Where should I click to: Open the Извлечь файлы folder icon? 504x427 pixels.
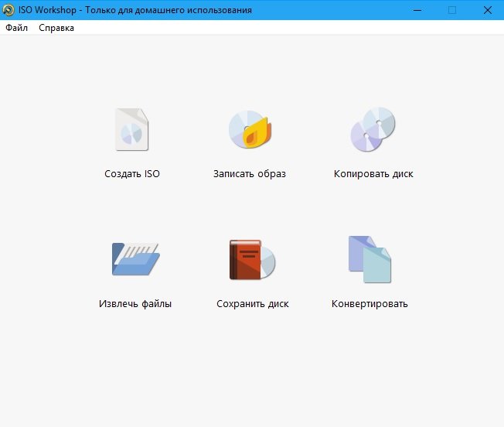tap(135, 259)
